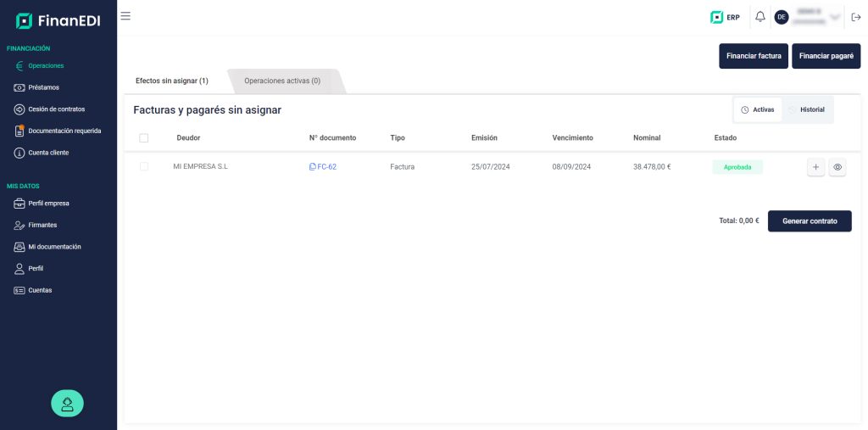Viewport: 868px width, 430px height.
Task: Check the MI EMPRESA S.L row checkbox
Action: pos(144,166)
